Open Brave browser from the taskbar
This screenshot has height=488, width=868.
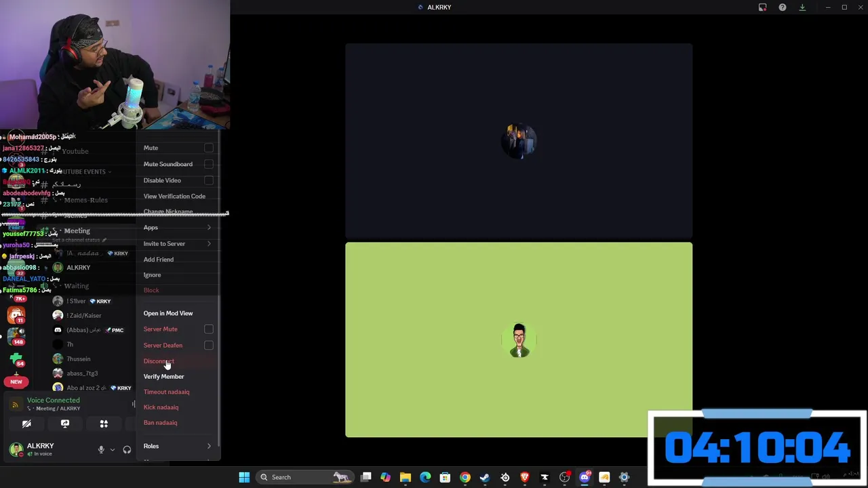click(x=525, y=477)
